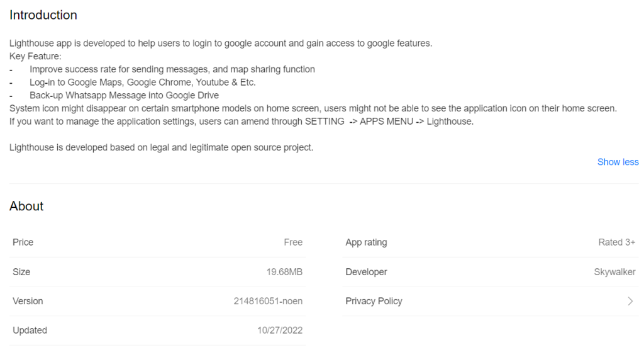This screenshot has width=644, height=347.
Task: Click the Size row label
Action: (21, 272)
